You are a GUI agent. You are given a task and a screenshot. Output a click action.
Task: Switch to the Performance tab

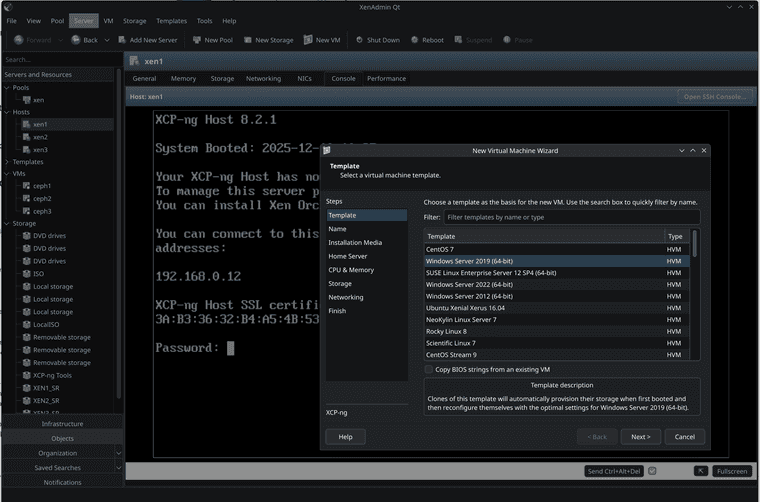coord(386,78)
